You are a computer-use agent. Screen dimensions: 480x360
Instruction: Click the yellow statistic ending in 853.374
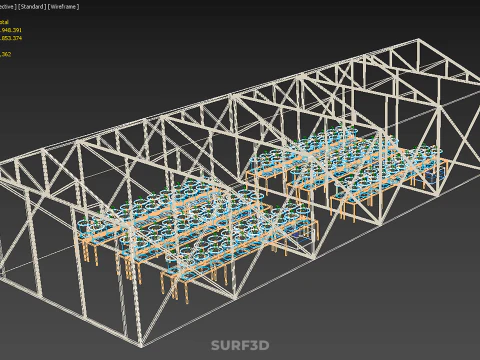(11, 38)
